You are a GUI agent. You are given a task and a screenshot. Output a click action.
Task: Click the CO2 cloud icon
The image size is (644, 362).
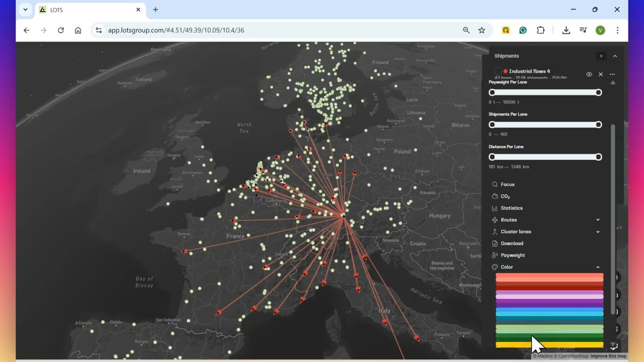point(495,196)
